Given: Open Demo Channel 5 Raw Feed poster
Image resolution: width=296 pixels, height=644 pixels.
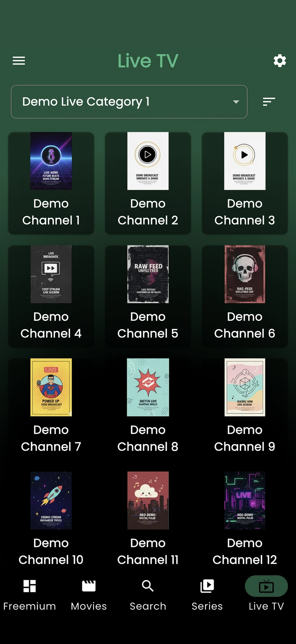Looking at the screenshot, I should point(148,274).
